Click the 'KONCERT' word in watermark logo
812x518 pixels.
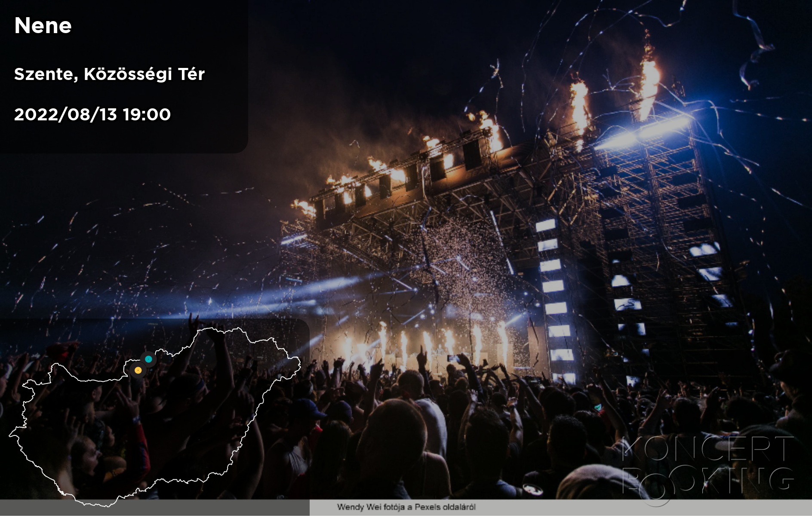(x=707, y=449)
